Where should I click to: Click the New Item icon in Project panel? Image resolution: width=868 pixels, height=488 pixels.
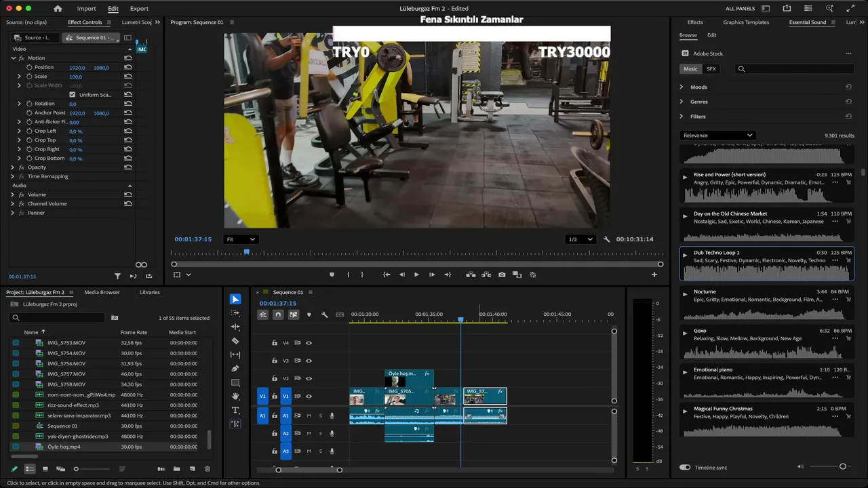tap(192, 469)
